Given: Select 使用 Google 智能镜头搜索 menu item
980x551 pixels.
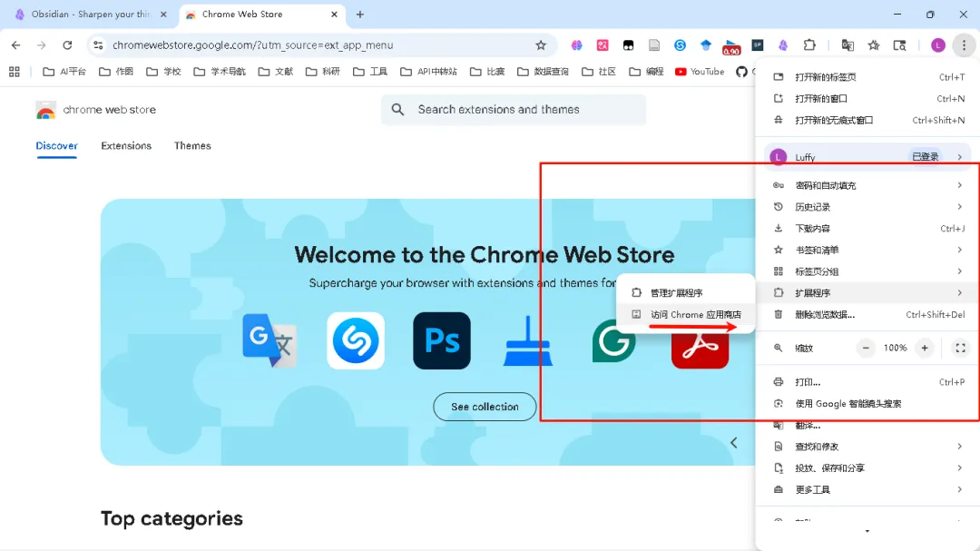Looking at the screenshot, I should click(867, 403).
